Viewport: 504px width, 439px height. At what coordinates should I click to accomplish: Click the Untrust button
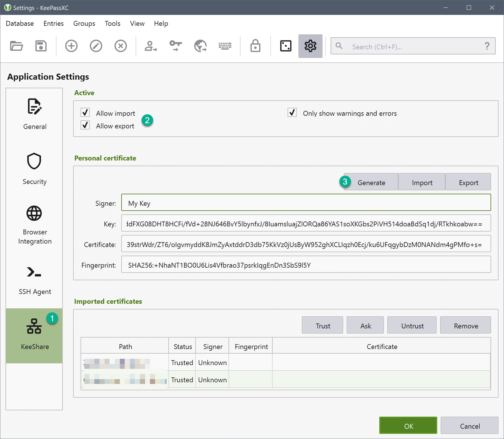pos(412,326)
